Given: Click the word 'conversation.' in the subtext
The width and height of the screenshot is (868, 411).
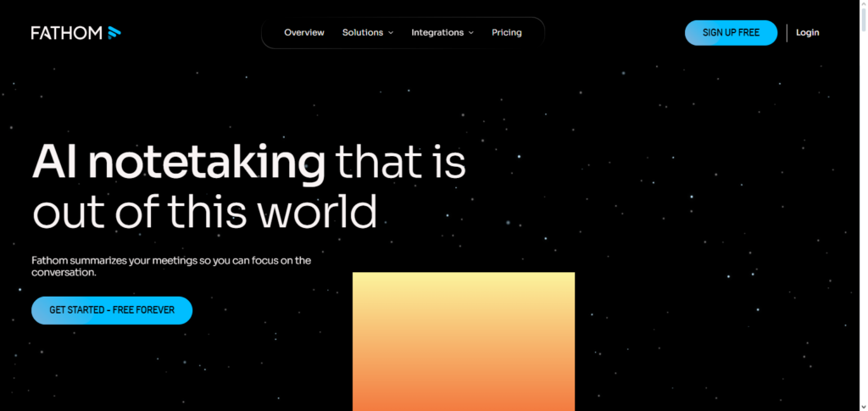Looking at the screenshot, I should [x=64, y=274].
